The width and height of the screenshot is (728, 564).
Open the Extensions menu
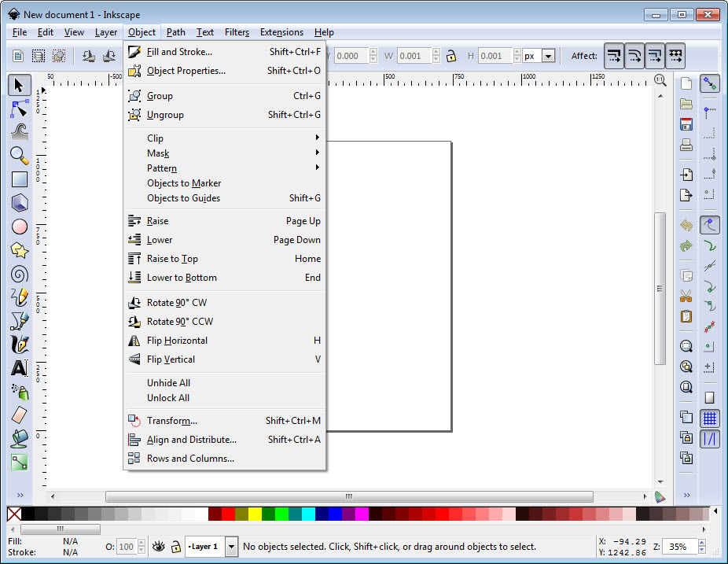coord(281,32)
